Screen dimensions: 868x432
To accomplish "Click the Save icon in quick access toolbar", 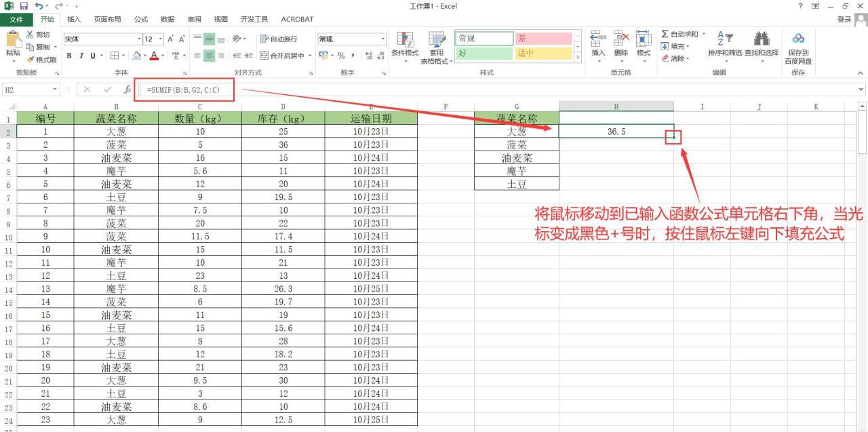I will click(23, 6).
